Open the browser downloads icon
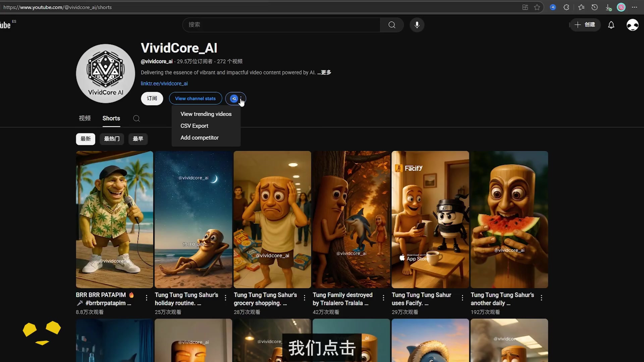This screenshot has height=362, width=644. 608,7
